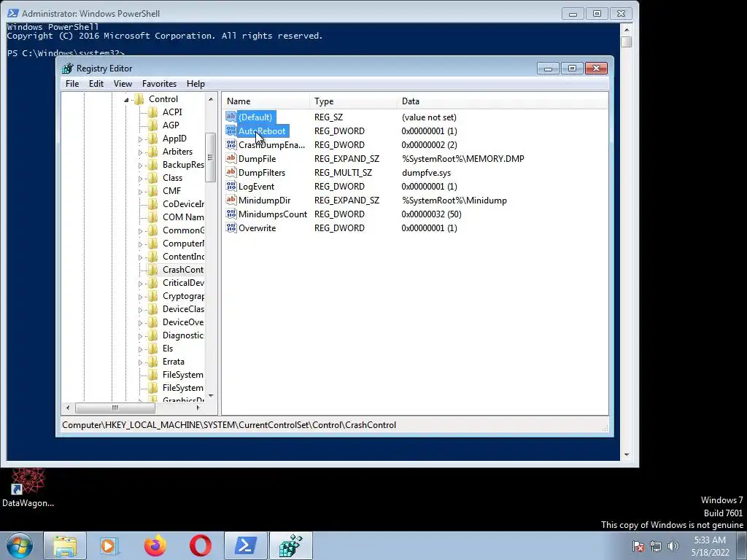This screenshot has height=560, width=747.
Task: Click the tree pane scroll-right arrow
Action: [198, 408]
